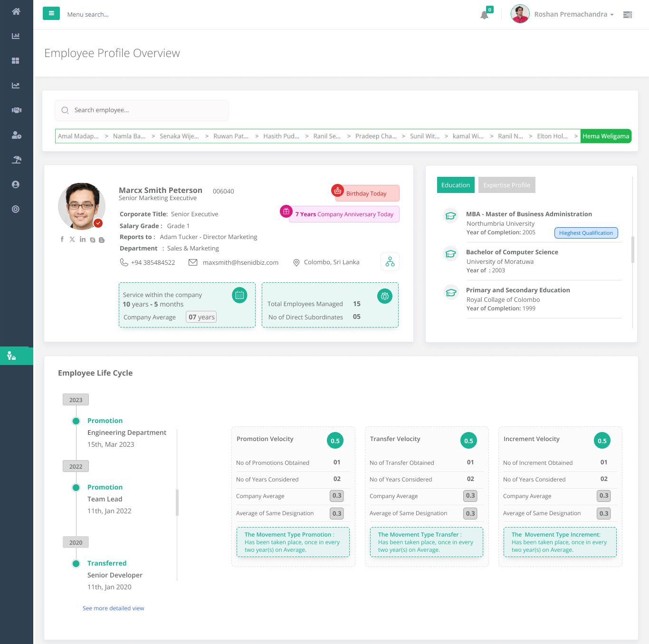Click the notifications bell icon
The width and height of the screenshot is (649, 644).
(484, 15)
